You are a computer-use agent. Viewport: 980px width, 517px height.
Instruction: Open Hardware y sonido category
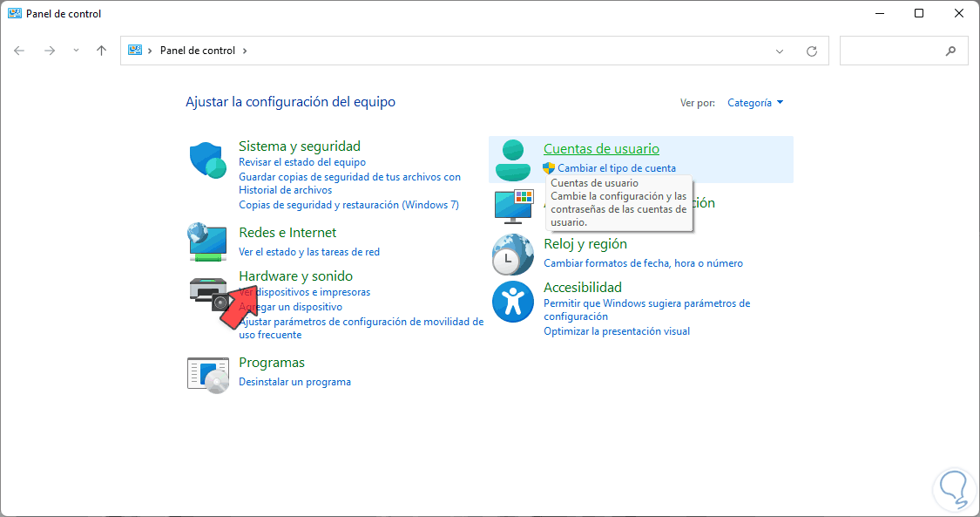(295, 276)
